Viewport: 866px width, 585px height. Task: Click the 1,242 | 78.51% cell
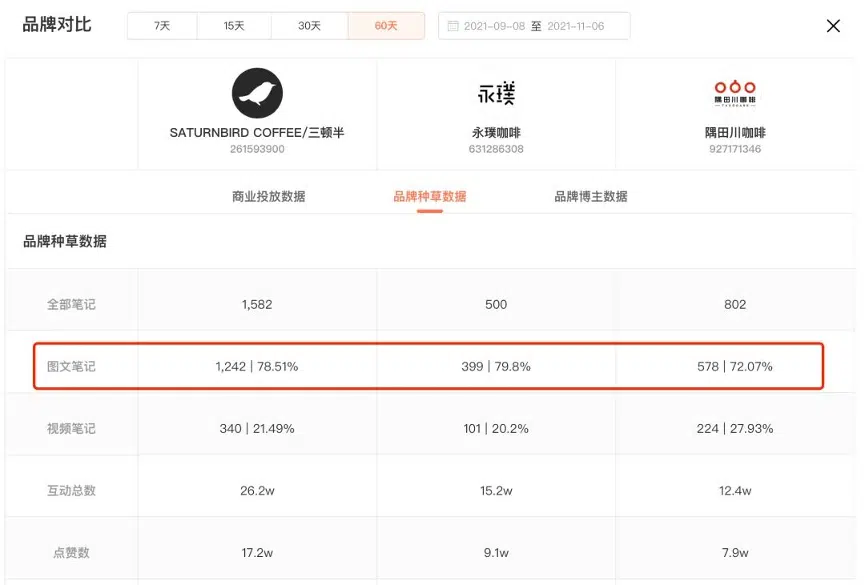coord(257,367)
